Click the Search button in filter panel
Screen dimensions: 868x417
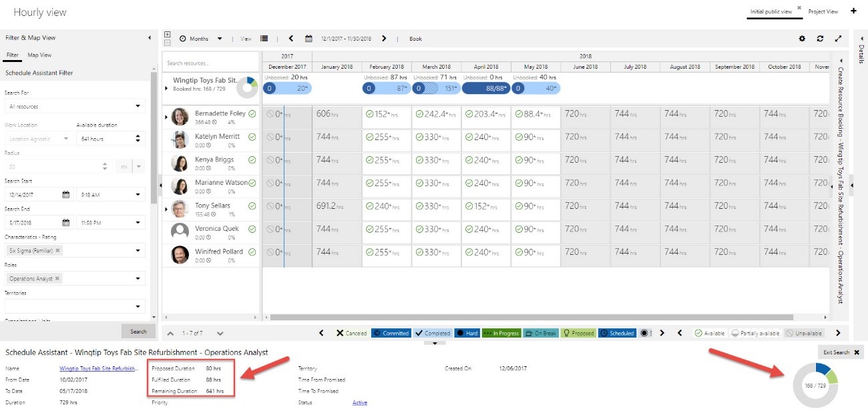pos(138,332)
